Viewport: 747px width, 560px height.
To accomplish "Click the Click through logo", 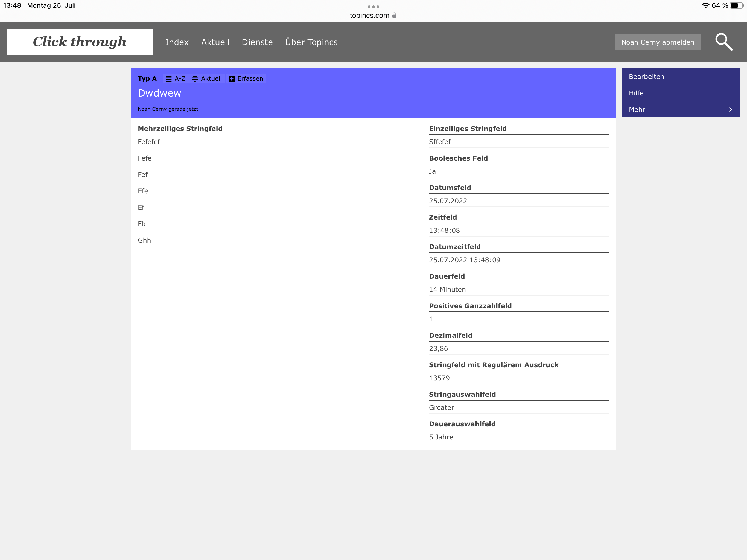I will [80, 42].
